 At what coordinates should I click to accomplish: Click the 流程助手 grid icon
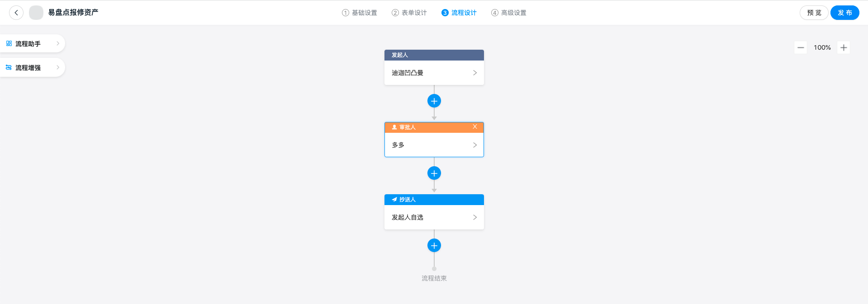click(9, 43)
